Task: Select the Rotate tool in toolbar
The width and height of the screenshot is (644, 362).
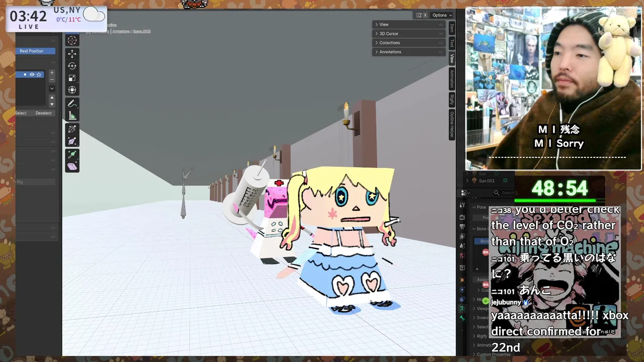Action: pos(72,66)
